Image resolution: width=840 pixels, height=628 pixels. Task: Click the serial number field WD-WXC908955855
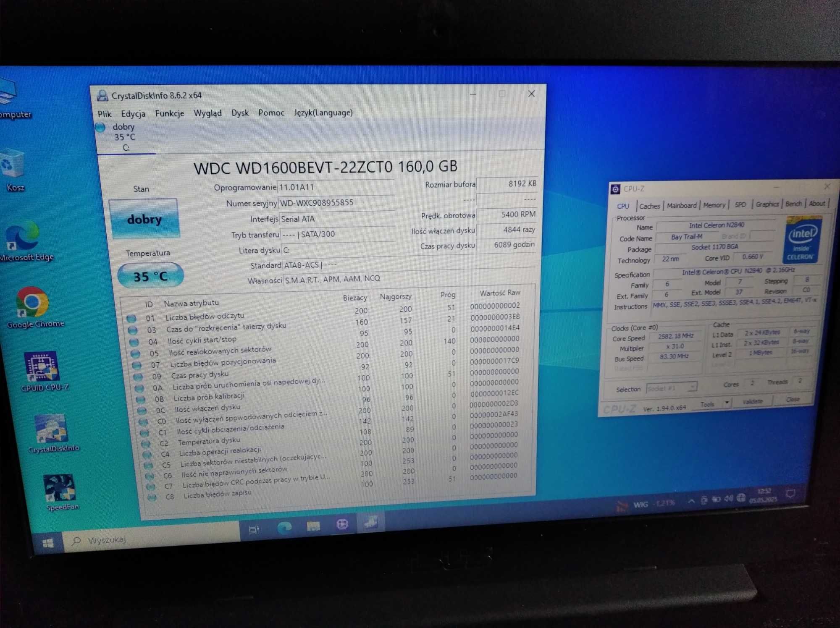point(336,203)
